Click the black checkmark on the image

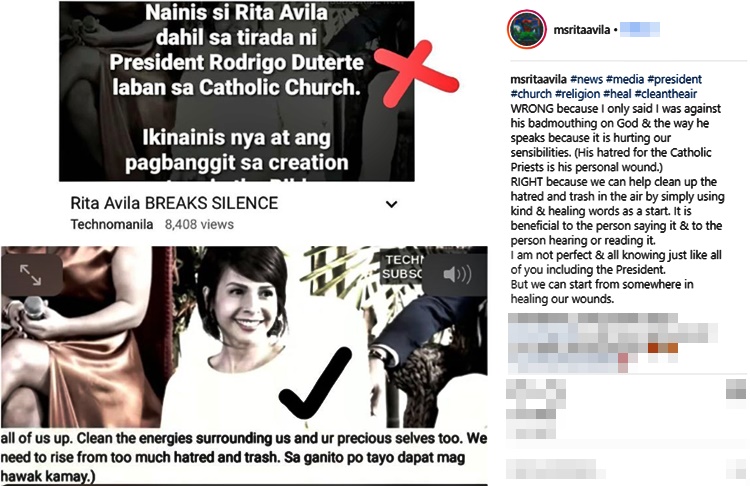click(x=316, y=383)
